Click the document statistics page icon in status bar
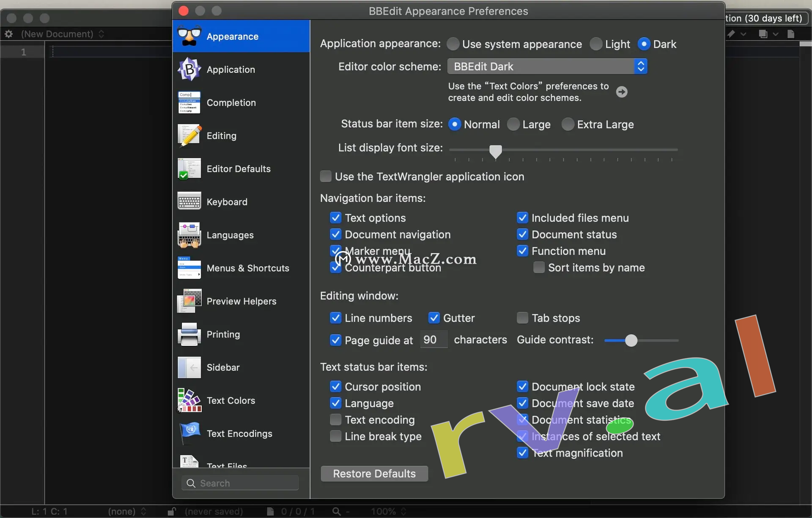 point(270,511)
